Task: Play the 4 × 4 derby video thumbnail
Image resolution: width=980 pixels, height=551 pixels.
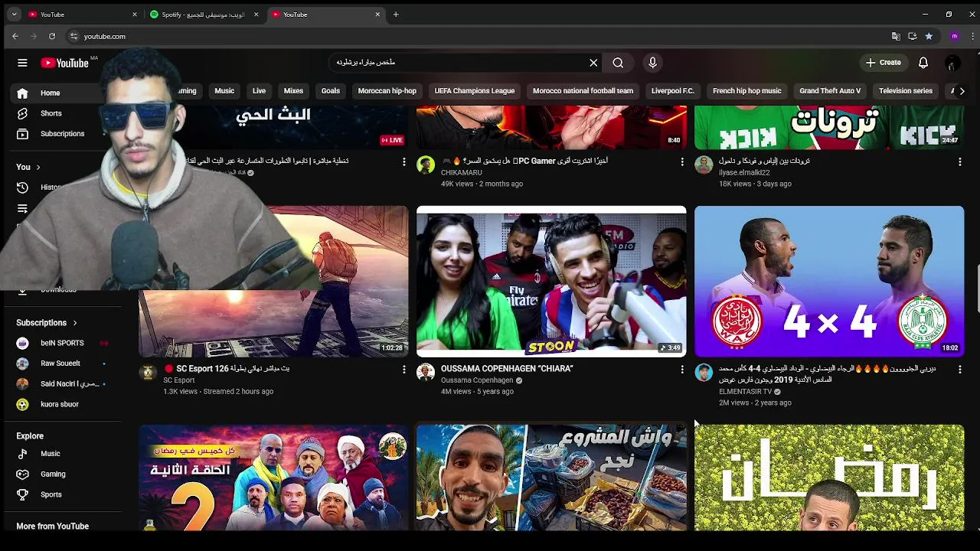Action: click(829, 281)
